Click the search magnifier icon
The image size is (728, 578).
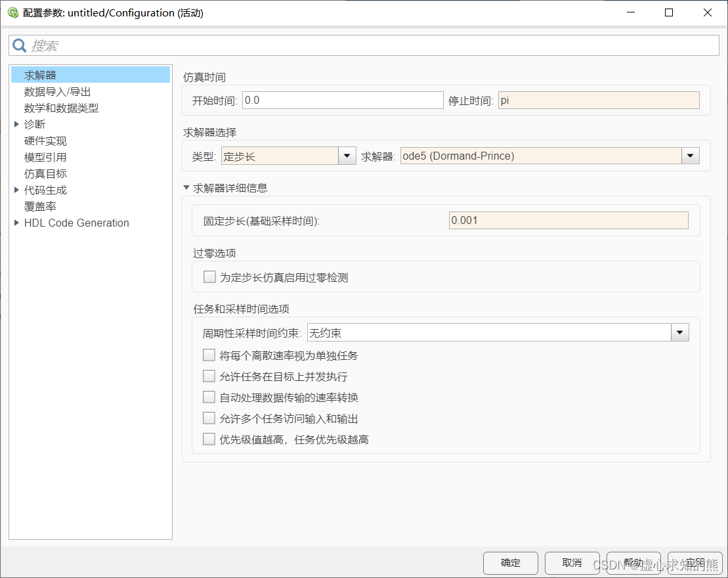(20, 45)
